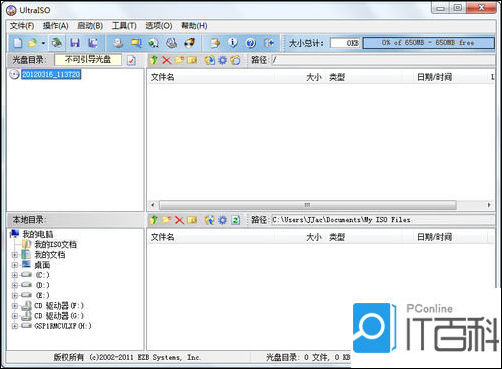Select 我的电脑 in local tree
Screen dimensions: 502x369
click(x=37, y=234)
